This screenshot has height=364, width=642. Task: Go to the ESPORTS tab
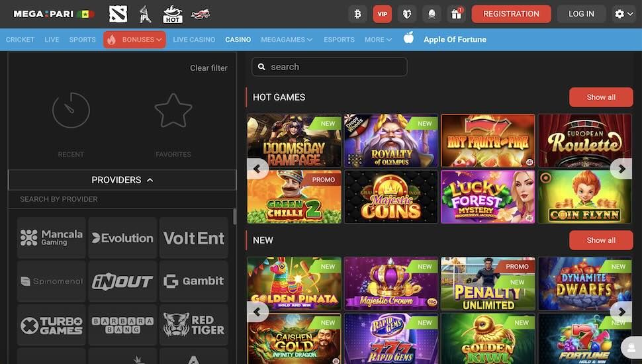339,40
